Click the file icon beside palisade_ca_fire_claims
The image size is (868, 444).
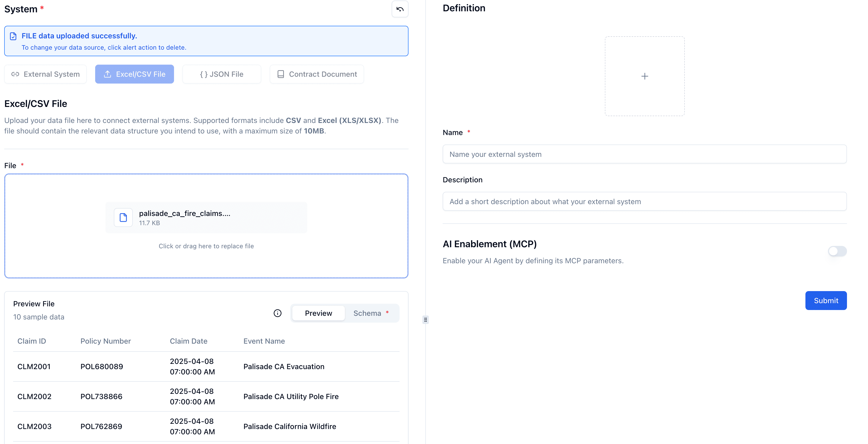pos(123,217)
